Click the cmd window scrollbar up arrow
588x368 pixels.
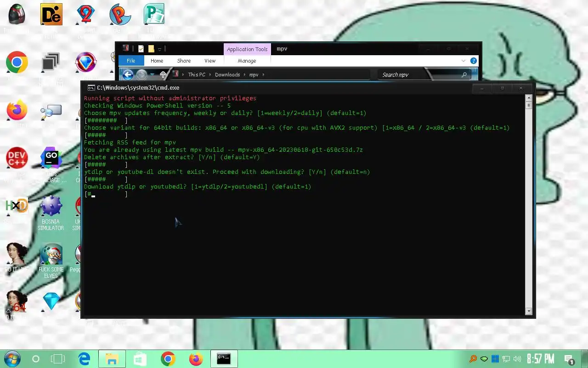pos(528,98)
